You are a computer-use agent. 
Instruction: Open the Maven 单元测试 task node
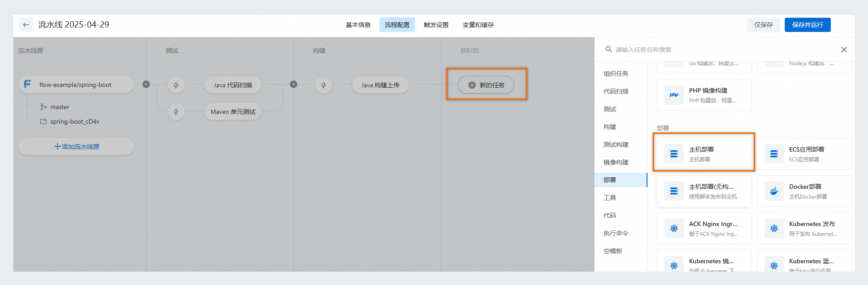pyautogui.click(x=233, y=112)
